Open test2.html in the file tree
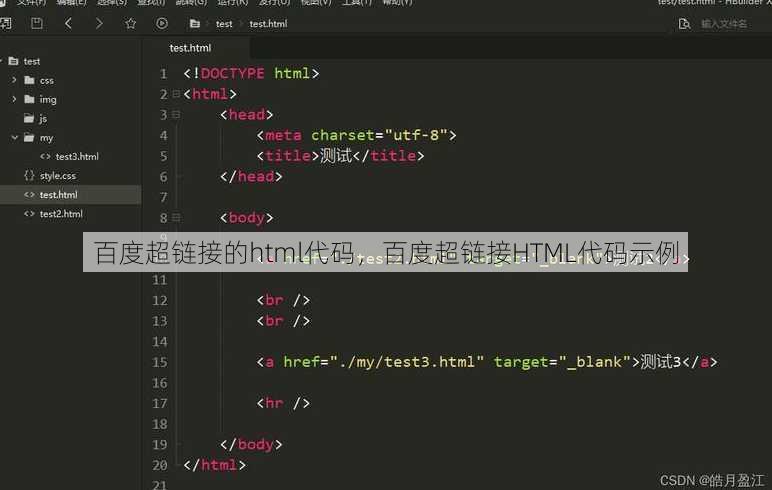 coord(61,214)
